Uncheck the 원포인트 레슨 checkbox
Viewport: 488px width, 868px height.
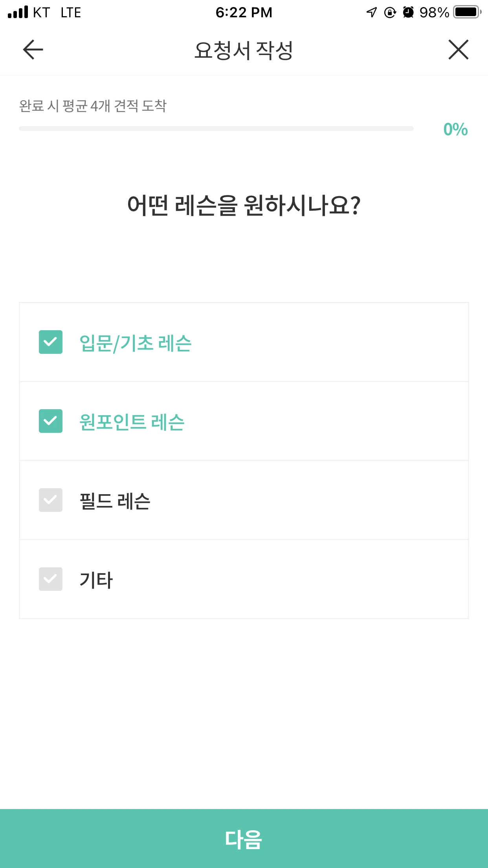coord(51,421)
